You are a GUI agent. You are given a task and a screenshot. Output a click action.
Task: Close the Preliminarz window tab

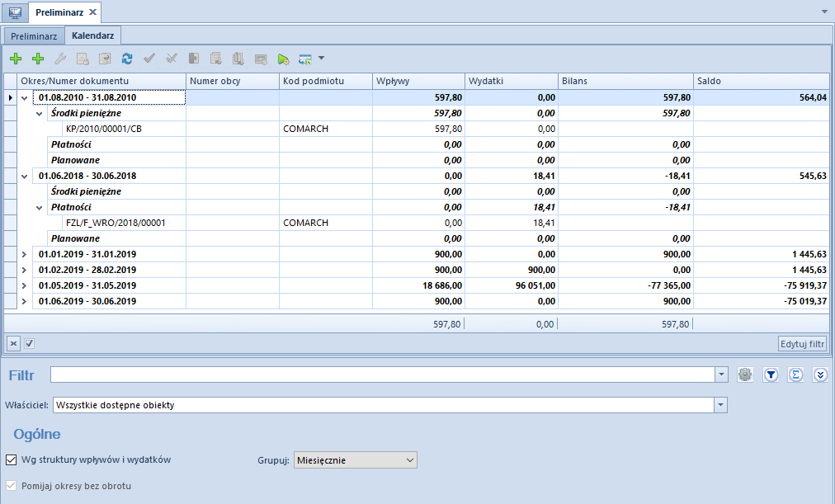coord(92,12)
